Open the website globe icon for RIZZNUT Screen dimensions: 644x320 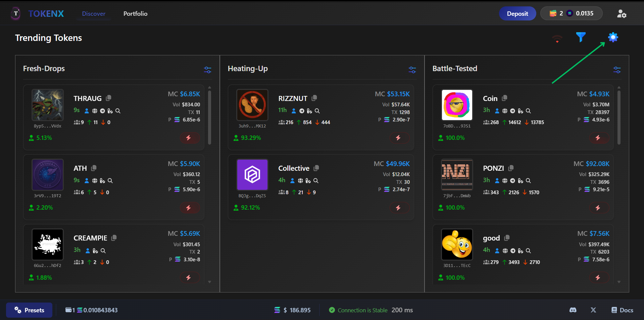click(x=301, y=111)
